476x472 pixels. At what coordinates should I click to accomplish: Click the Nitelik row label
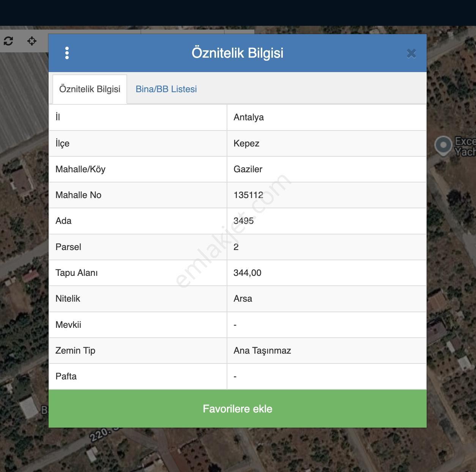click(68, 299)
